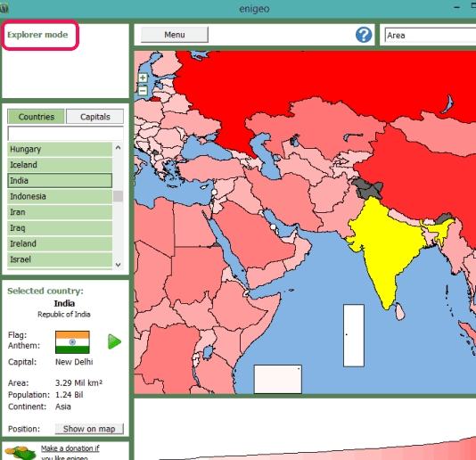Click the 1.24 Bil population value
This screenshot has width=476, height=460.
coord(70,395)
